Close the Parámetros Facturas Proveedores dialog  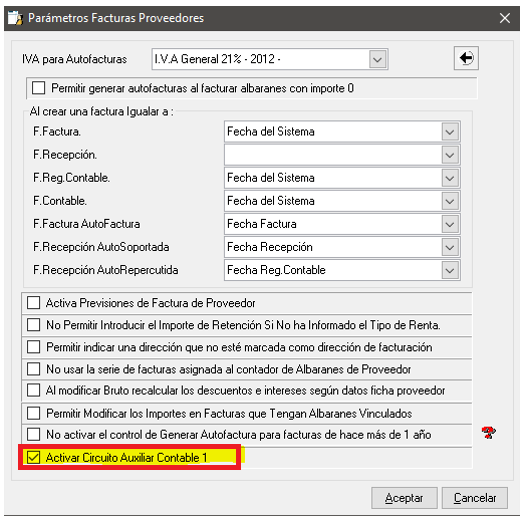(x=505, y=18)
